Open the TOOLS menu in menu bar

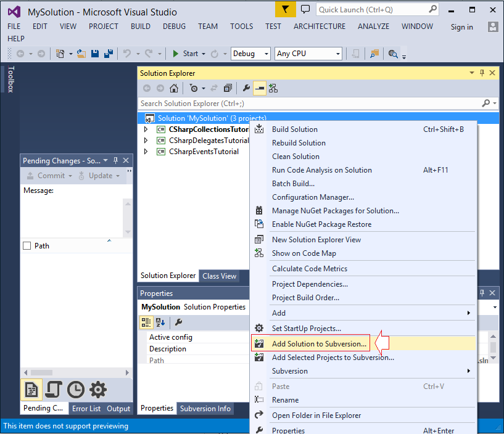(x=241, y=27)
